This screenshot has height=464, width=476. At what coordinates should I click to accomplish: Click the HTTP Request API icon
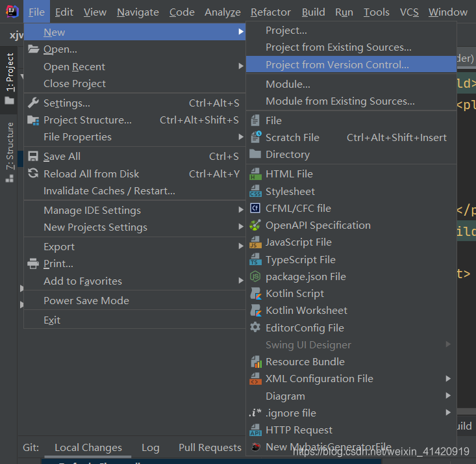click(255, 430)
